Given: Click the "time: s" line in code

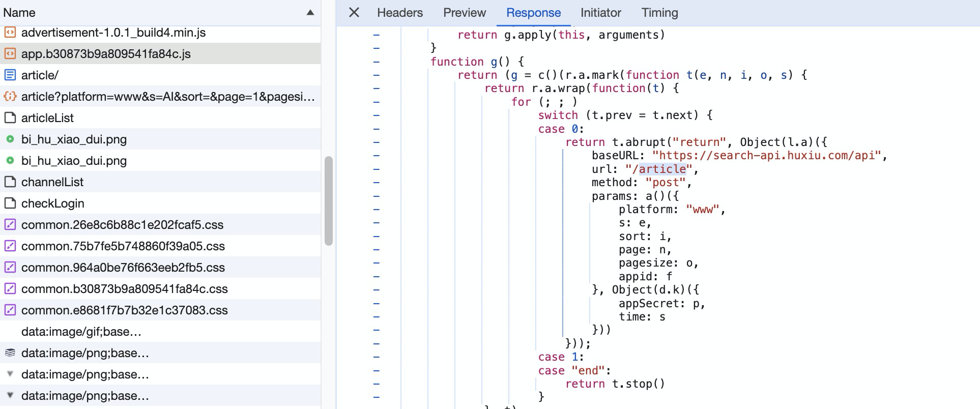Looking at the screenshot, I should [642, 317].
